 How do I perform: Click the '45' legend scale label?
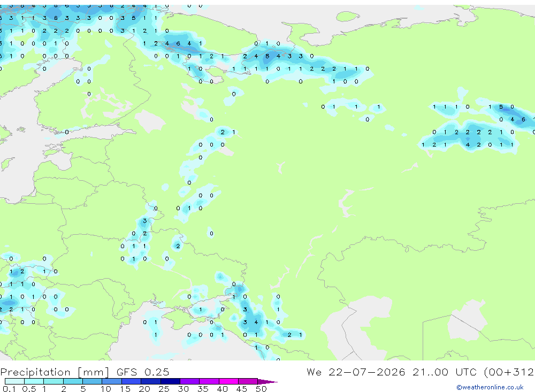[242, 389]
